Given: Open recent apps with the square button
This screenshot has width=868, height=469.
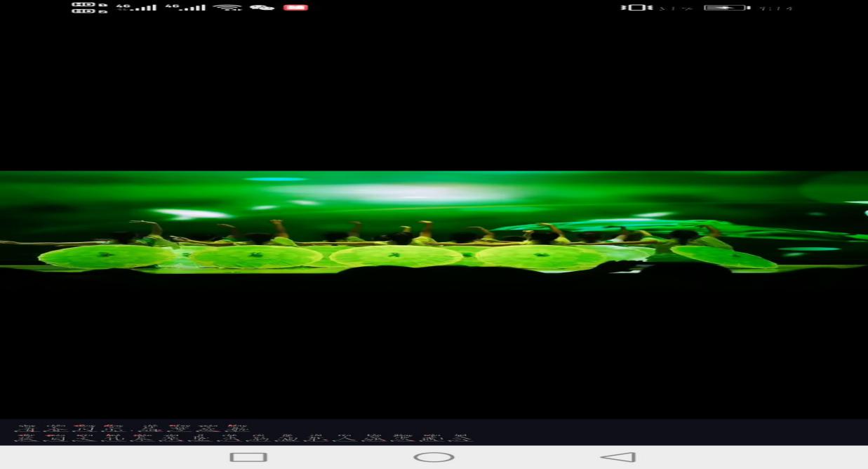Looking at the screenshot, I should (248, 457).
